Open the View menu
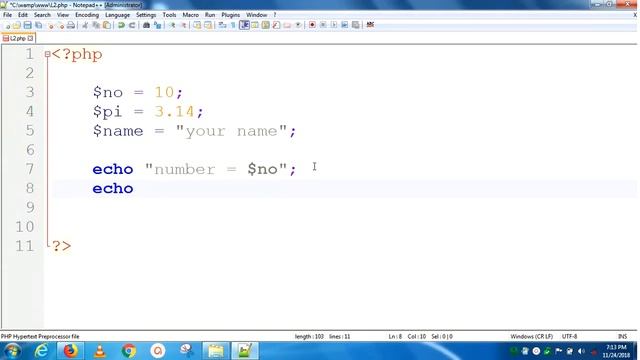The width and height of the screenshot is (640, 360). pos(62,15)
